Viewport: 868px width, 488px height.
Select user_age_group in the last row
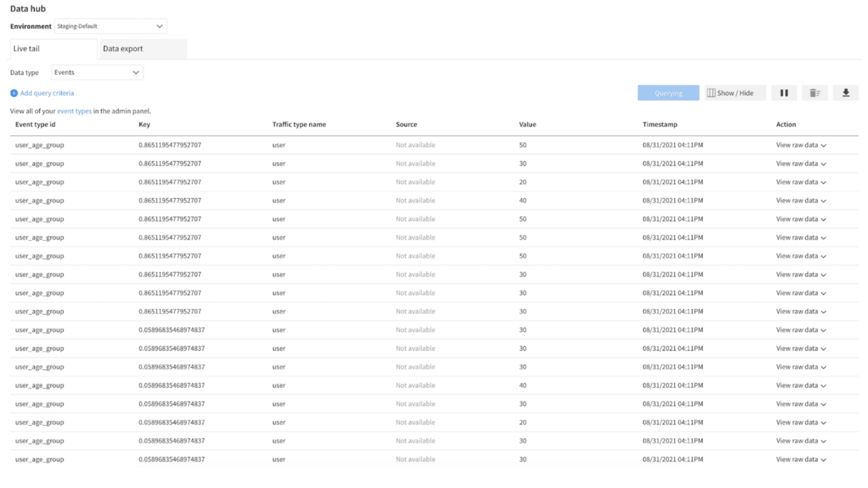point(40,460)
